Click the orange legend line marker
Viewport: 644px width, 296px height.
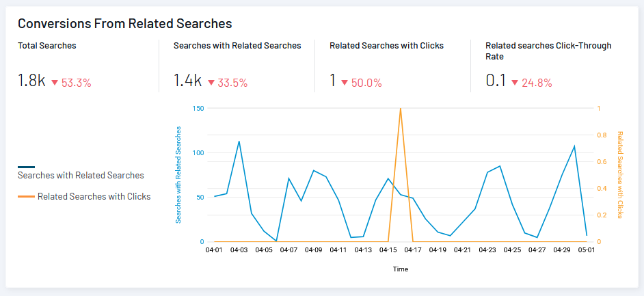27,196
